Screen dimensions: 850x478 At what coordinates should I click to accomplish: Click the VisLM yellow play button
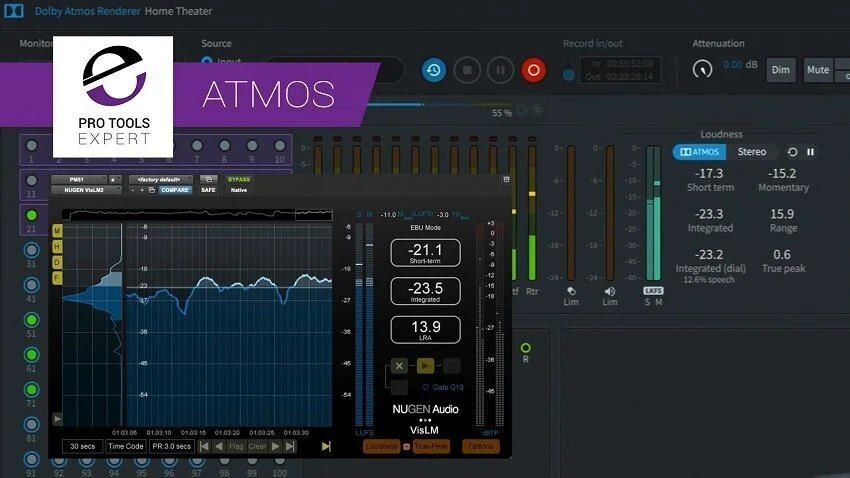coord(425,366)
